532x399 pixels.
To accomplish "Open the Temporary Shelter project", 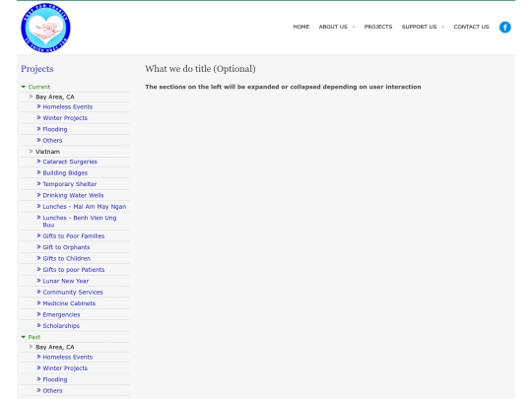I will pyautogui.click(x=70, y=184).
